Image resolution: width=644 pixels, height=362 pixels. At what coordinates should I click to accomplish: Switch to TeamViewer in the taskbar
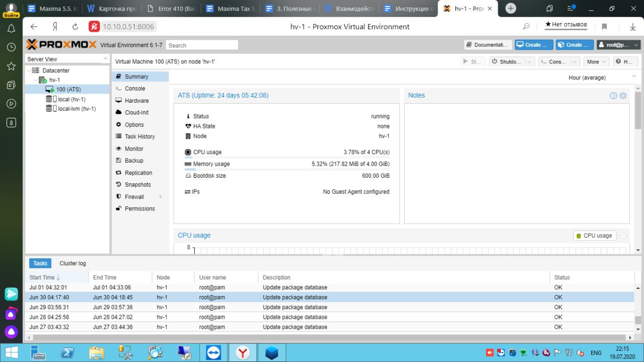click(214, 352)
